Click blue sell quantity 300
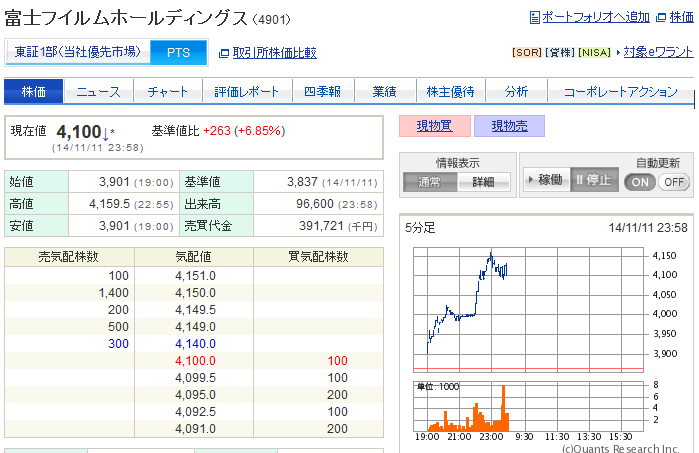 118,344
